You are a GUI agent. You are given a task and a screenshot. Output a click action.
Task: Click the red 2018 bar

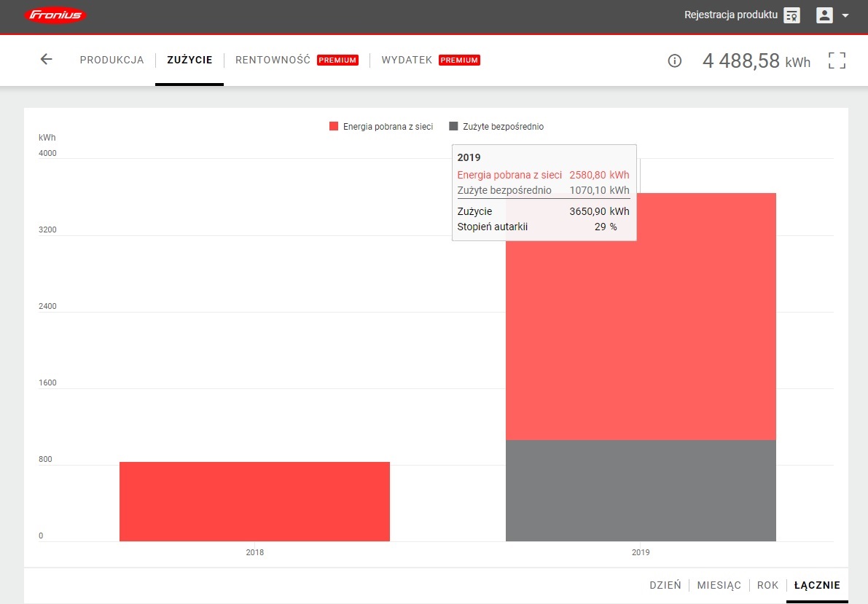[254, 501]
